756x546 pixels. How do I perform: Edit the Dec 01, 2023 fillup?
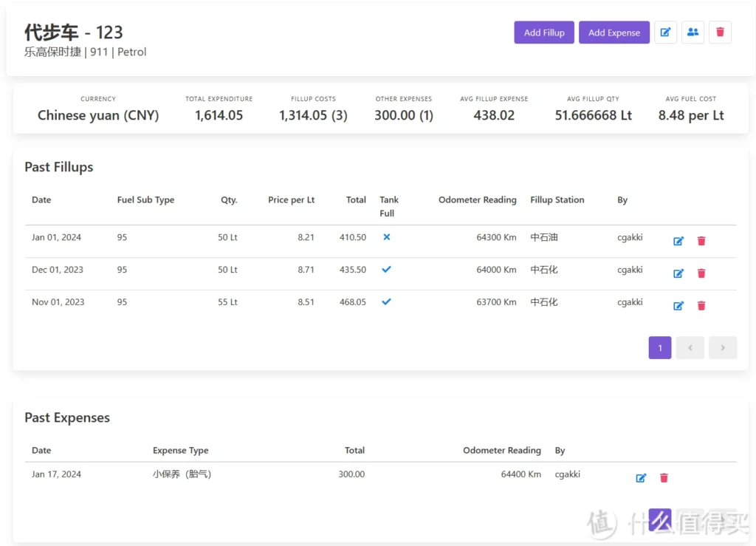click(678, 273)
